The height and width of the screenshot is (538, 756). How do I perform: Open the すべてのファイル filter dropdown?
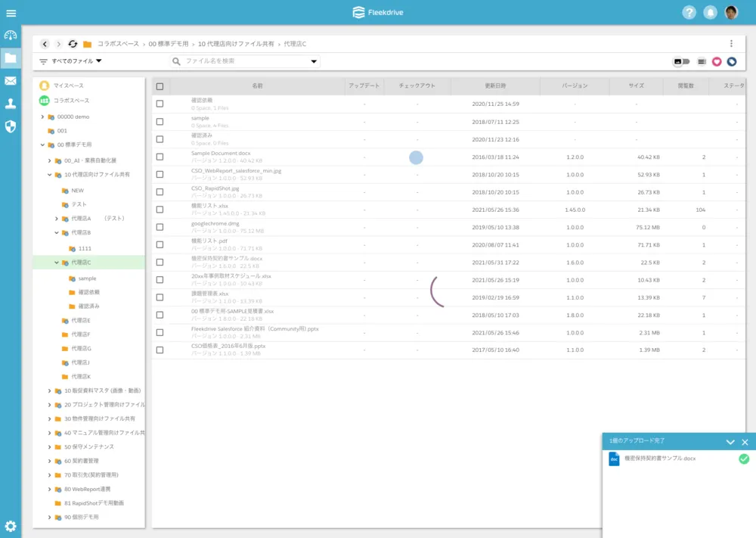click(71, 61)
